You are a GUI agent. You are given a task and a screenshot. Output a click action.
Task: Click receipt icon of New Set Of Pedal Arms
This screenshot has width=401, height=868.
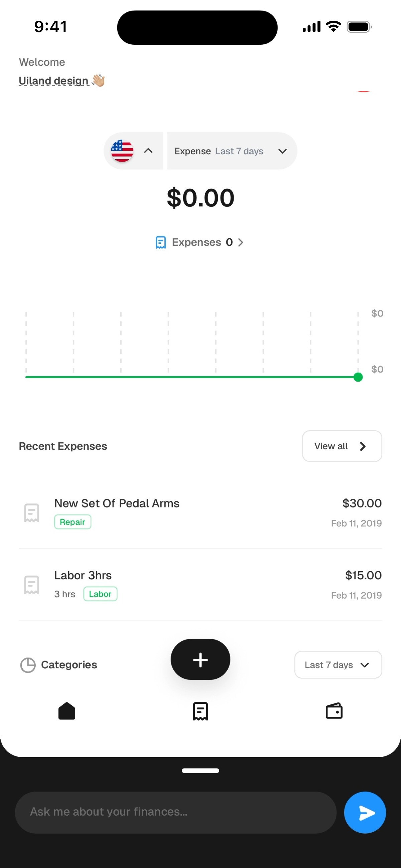point(32,513)
